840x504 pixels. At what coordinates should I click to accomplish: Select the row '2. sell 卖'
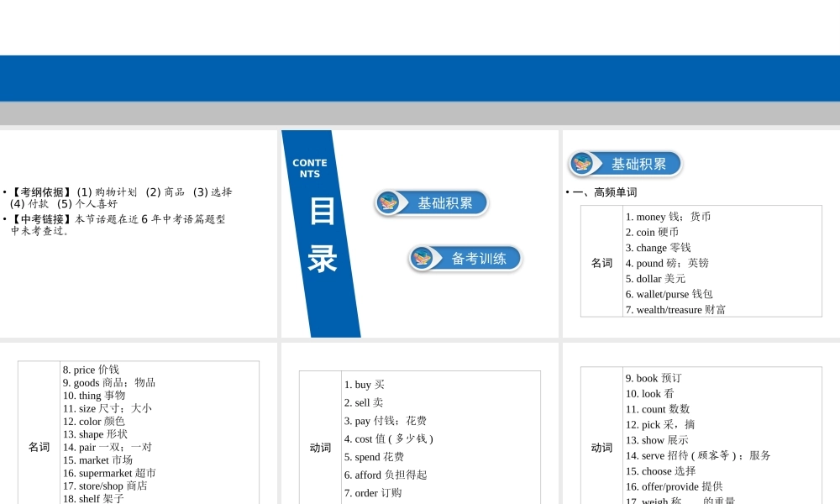[364, 402]
